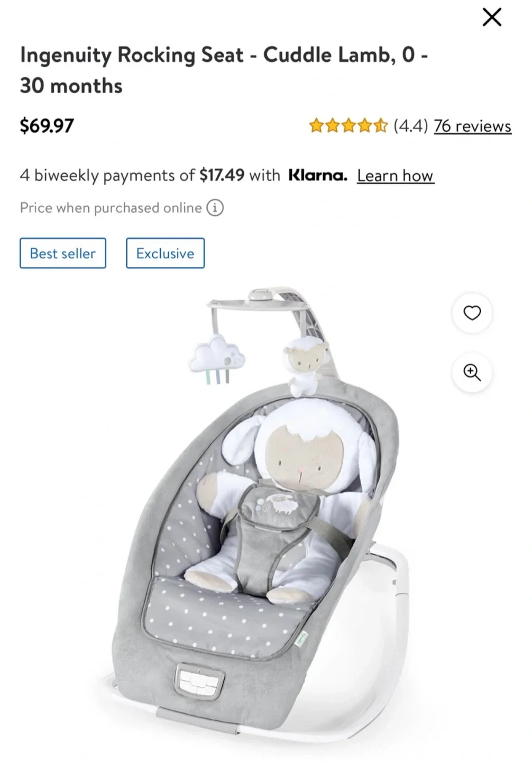This screenshot has height=762, width=532.
Task: Click the Ingenuity Rocking Seat product title
Action: 224,70
